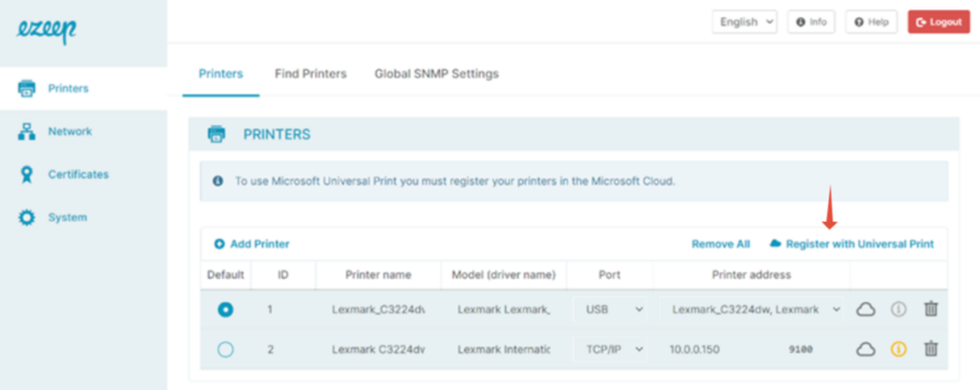Click Remove All link
Screen dimensions: 980x390
point(721,244)
